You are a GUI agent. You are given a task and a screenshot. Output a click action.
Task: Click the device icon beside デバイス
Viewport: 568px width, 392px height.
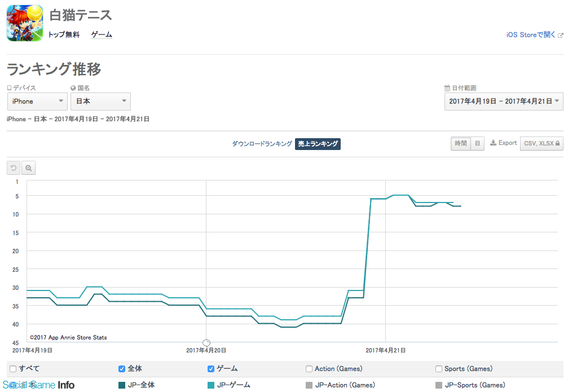[10, 88]
